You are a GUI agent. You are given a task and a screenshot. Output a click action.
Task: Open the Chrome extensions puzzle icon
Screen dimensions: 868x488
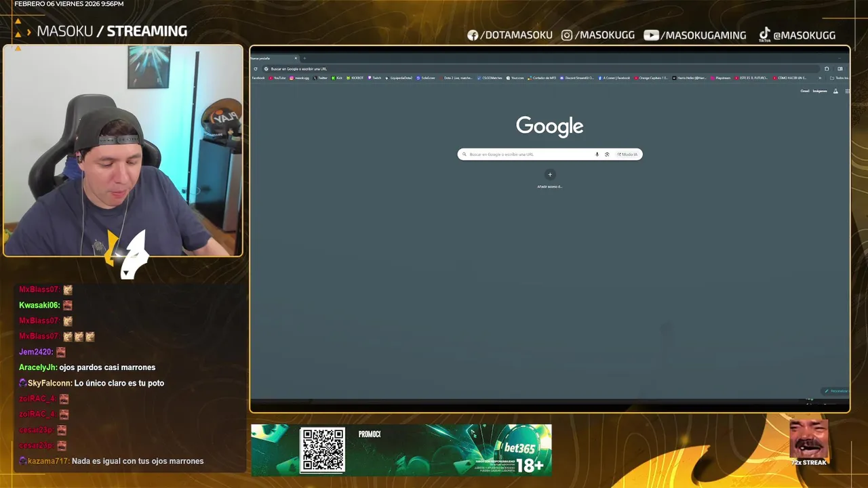coord(827,68)
